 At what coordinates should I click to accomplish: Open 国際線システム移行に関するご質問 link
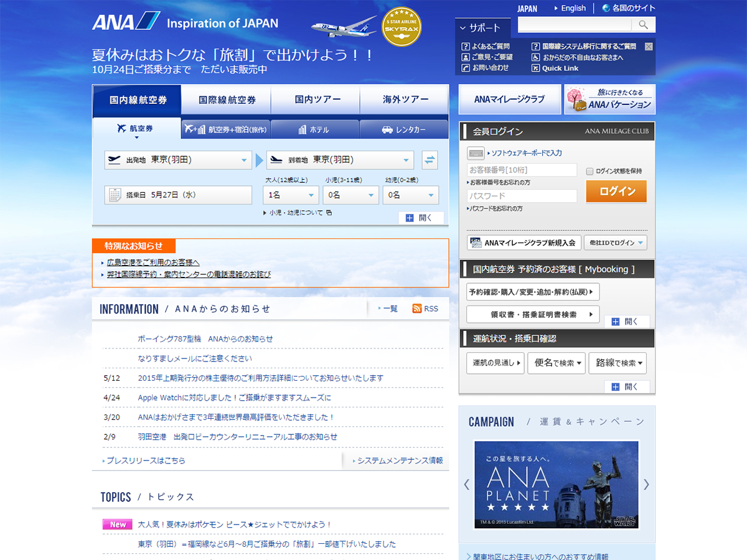click(584, 46)
